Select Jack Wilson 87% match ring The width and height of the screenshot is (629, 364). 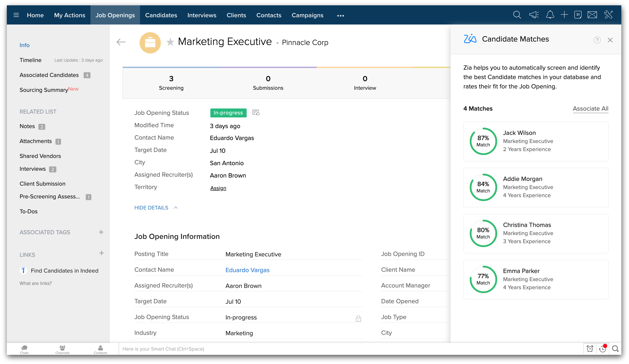point(483,141)
